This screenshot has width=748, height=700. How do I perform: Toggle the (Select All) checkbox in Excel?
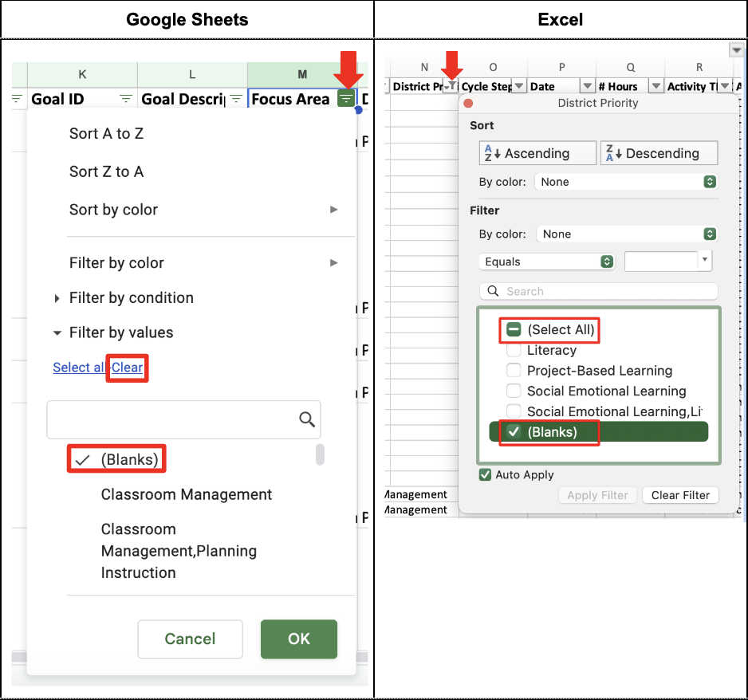(514, 329)
